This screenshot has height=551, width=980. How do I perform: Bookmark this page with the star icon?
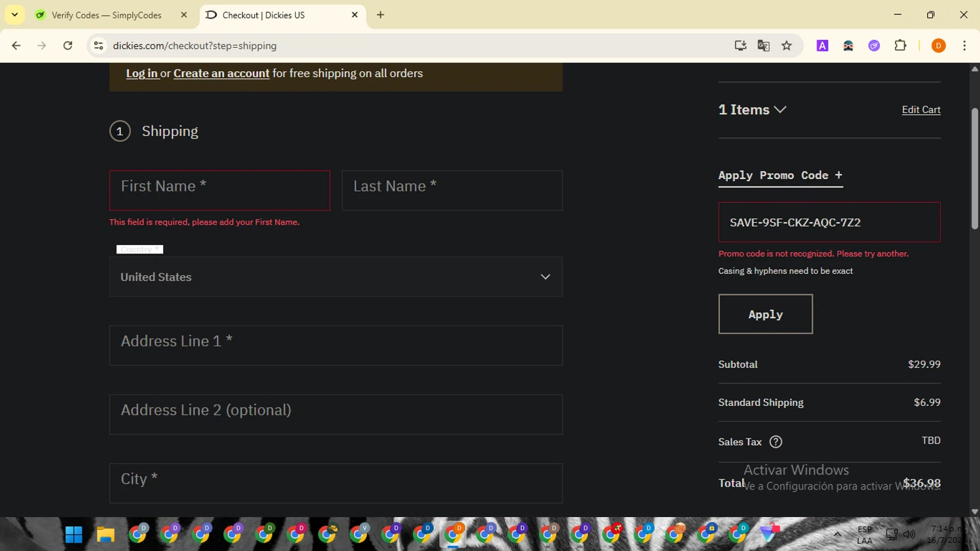tap(787, 46)
